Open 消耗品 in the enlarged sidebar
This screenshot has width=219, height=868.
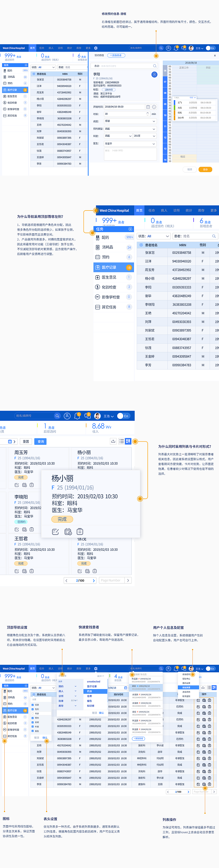click(114, 247)
